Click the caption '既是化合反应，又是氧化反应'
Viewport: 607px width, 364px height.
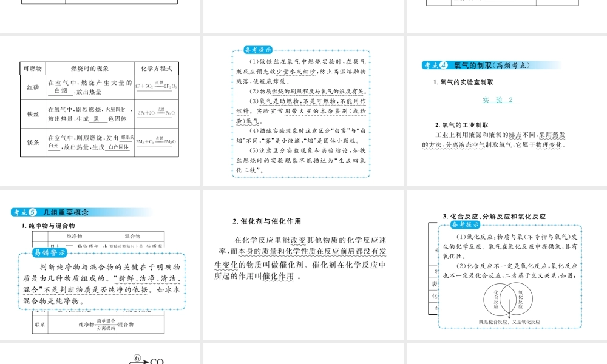(x=509, y=322)
